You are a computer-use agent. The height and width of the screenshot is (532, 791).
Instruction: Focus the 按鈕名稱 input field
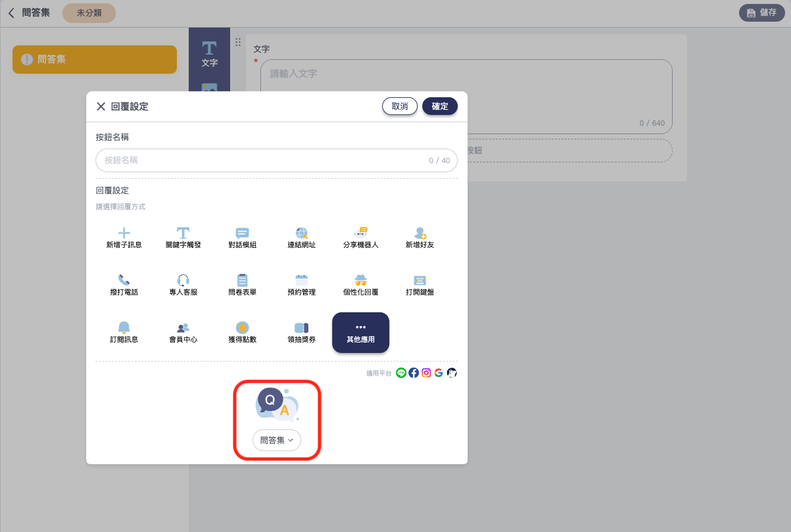point(263,160)
